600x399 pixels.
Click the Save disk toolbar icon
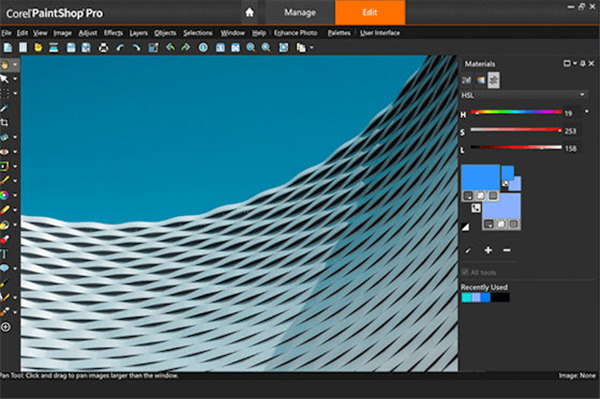tap(71, 47)
